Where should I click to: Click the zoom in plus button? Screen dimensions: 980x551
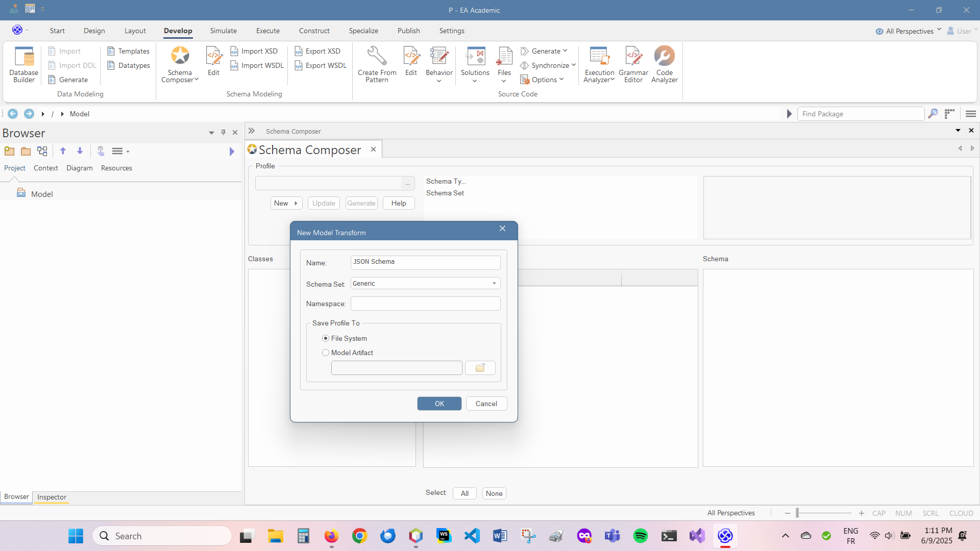pos(862,513)
